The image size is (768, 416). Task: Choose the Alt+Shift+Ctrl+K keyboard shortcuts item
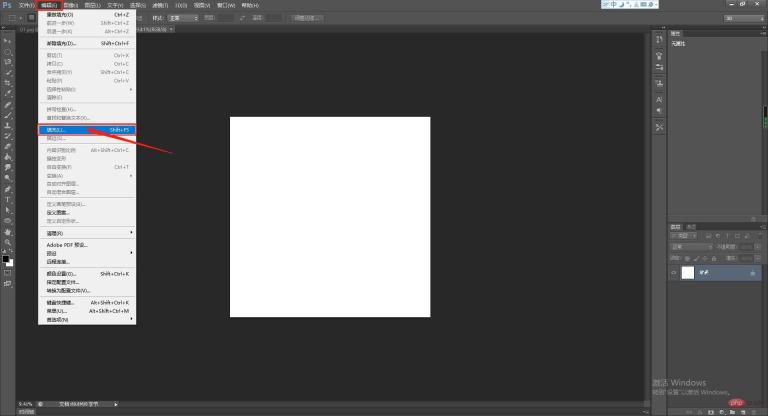pos(87,303)
